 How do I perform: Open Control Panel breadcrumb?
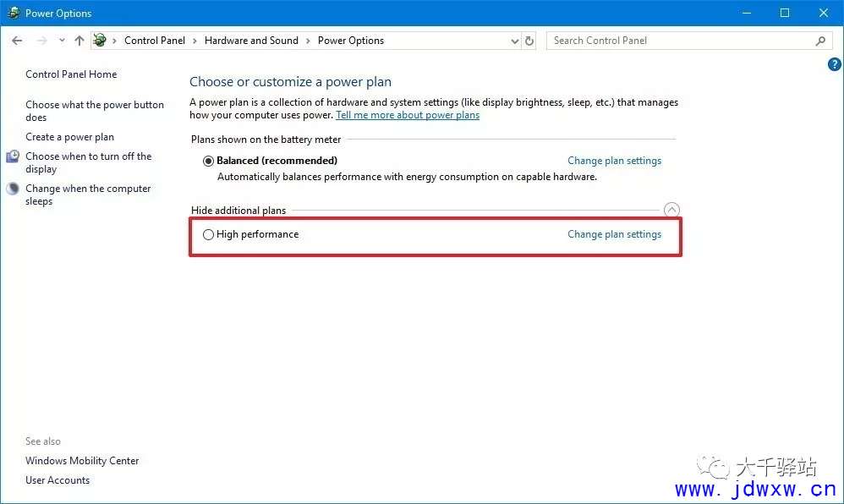click(x=155, y=41)
